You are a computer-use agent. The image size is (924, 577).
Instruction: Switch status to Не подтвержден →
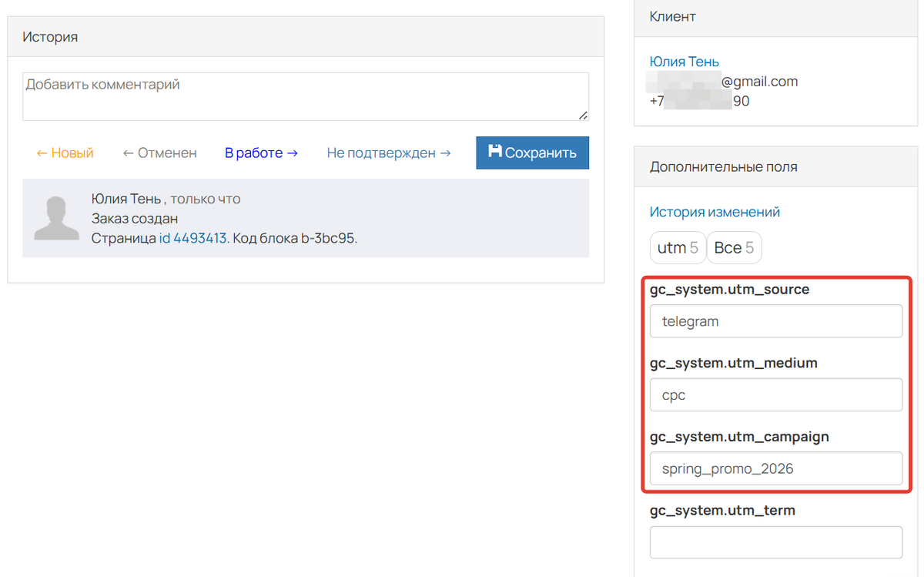389,153
